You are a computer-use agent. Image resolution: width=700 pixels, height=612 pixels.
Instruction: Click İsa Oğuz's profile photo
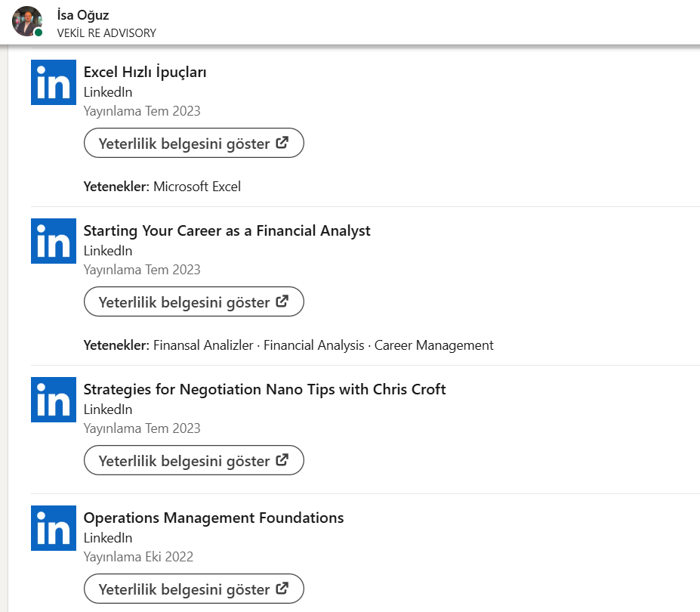pos(26,20)
